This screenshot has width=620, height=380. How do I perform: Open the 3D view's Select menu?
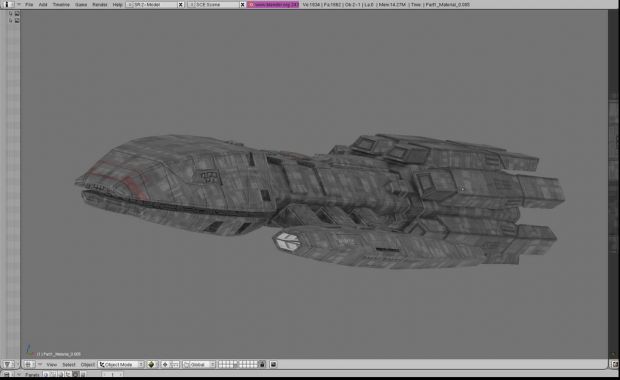pos(68,364)
